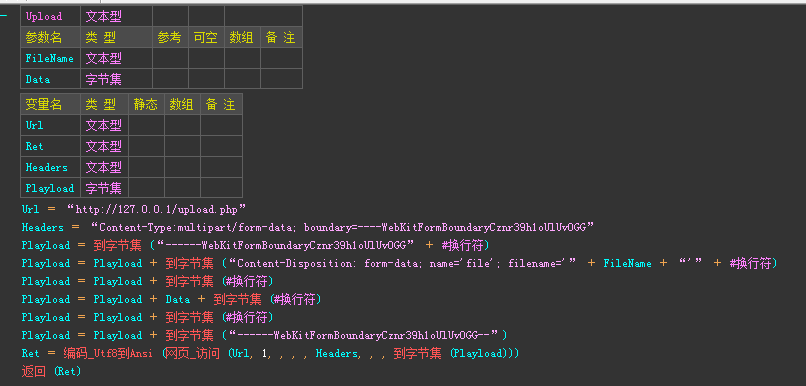Collapse the Upload subroutine with the minus marker
The width and height of the screenshot is (806, 386).
pyautogui.click(x=4, y=16)
